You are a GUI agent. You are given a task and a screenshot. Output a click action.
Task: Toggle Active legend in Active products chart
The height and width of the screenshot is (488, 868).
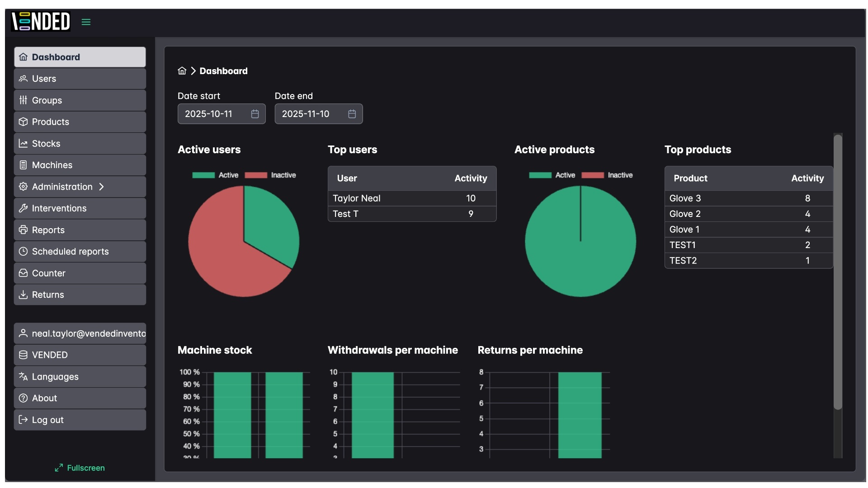(x=552, y=175)
